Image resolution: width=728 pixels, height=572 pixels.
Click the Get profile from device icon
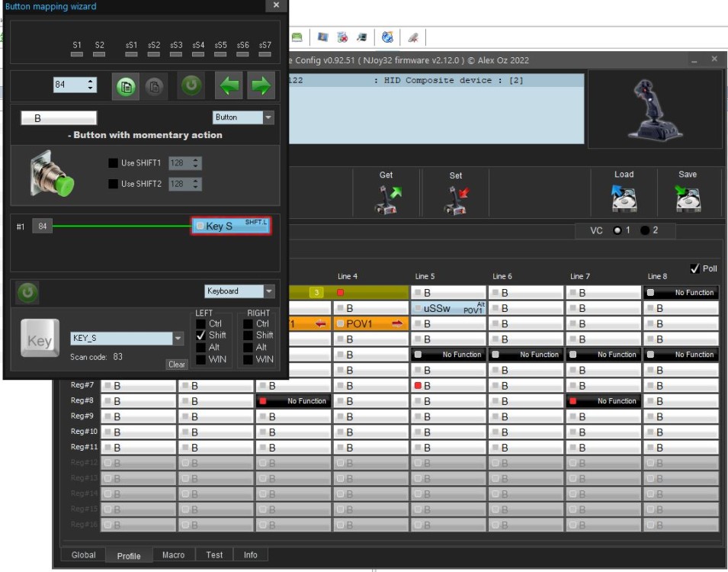coord(386,200)
